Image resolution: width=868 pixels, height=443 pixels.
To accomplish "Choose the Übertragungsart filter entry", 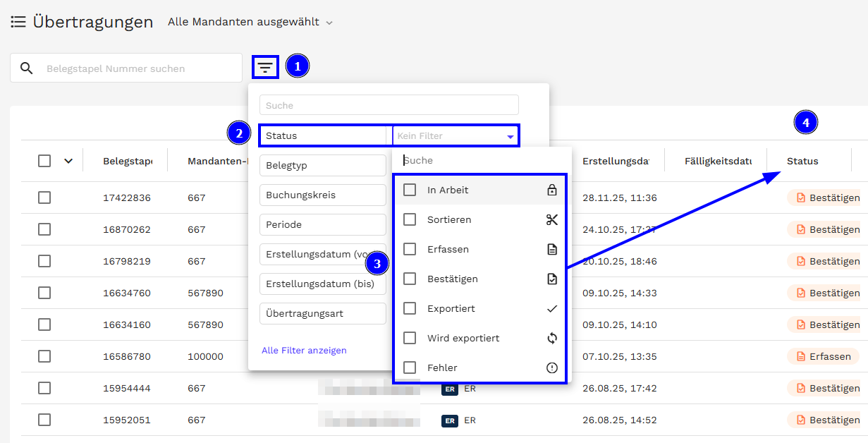I will click(322, 313).
